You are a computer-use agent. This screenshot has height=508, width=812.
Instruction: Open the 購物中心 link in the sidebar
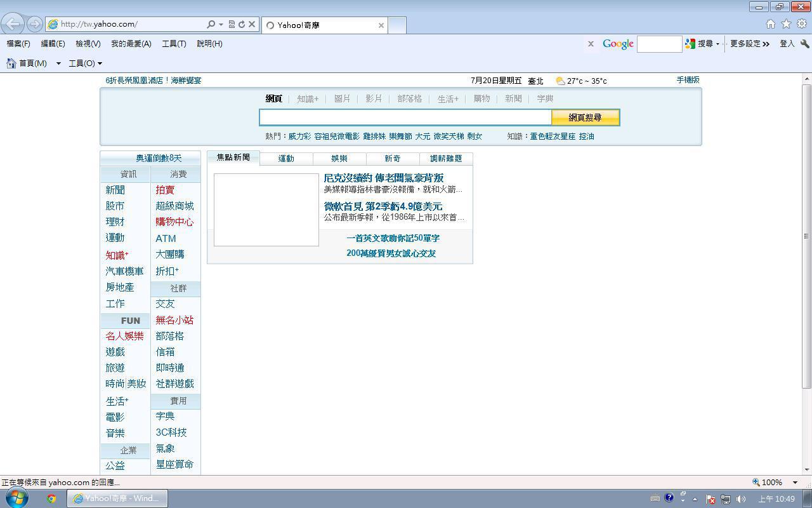pyautogui.click(x=174, y=222)
